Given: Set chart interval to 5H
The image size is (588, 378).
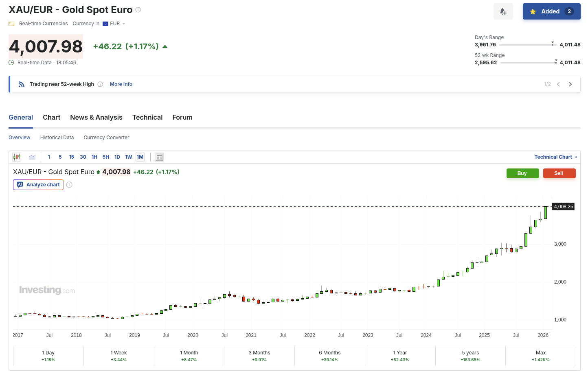Looking at the screenshot, I should (x=106, y=157).
